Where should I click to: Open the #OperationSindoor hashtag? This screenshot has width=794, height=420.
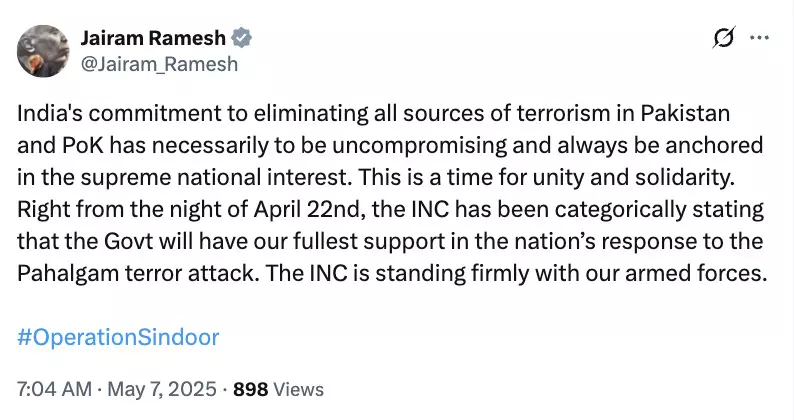[x=119, y=335]
